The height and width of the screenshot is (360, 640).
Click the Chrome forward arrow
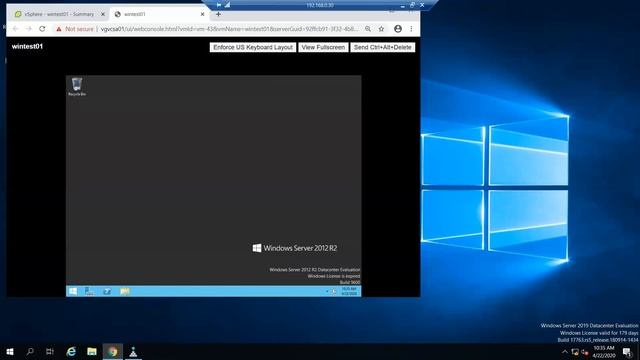coord(29,29)
